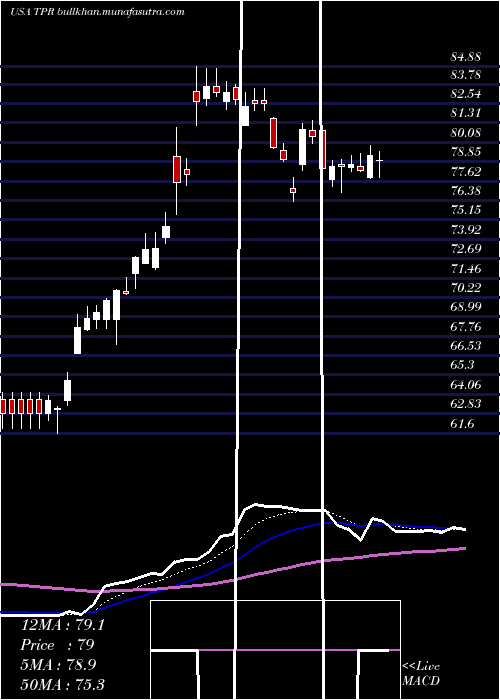
Task: Click the USA TPR bullkhan.munafasutra.com title
Action: click(97, 12)
